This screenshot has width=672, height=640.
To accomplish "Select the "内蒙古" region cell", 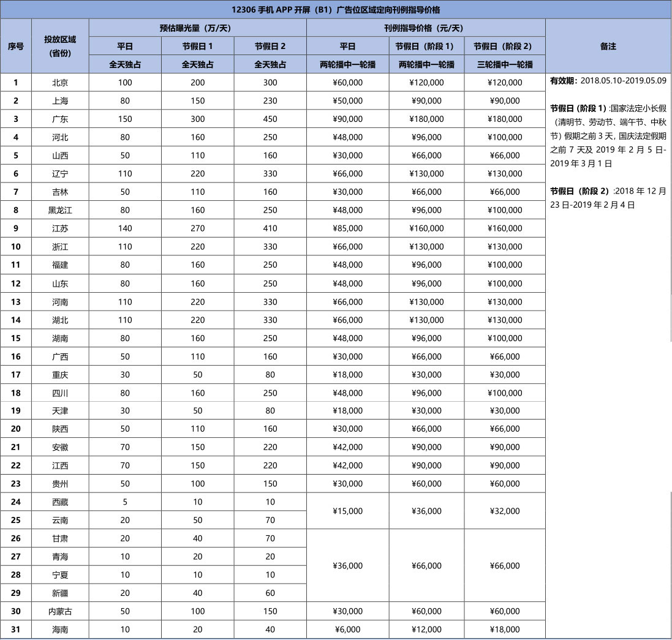I will [x=60, y=611].
